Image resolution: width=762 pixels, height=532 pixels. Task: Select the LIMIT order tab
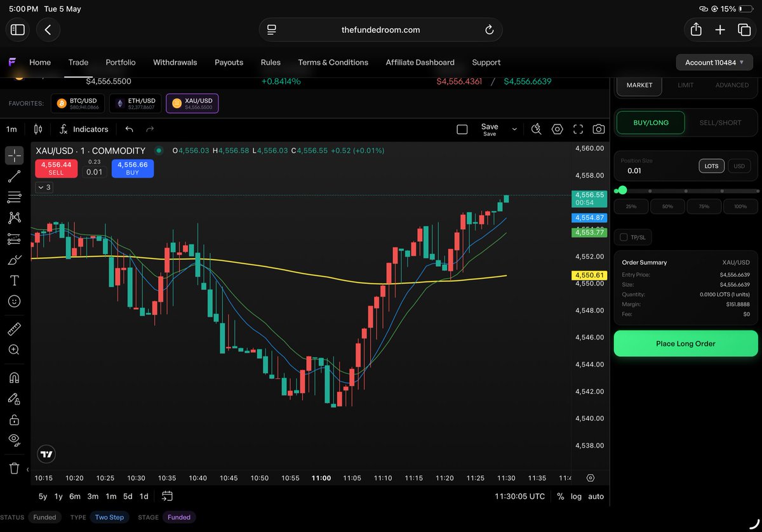tap(686, 85)
